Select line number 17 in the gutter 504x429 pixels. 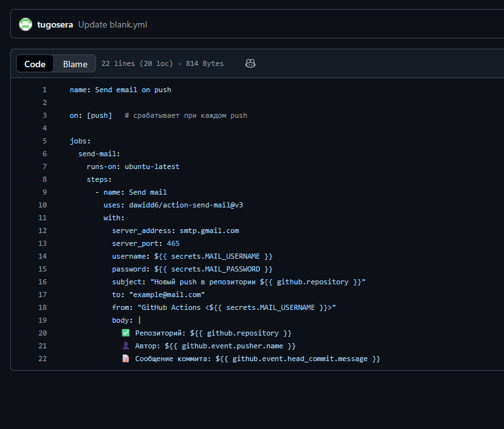(x=43, y=295)
